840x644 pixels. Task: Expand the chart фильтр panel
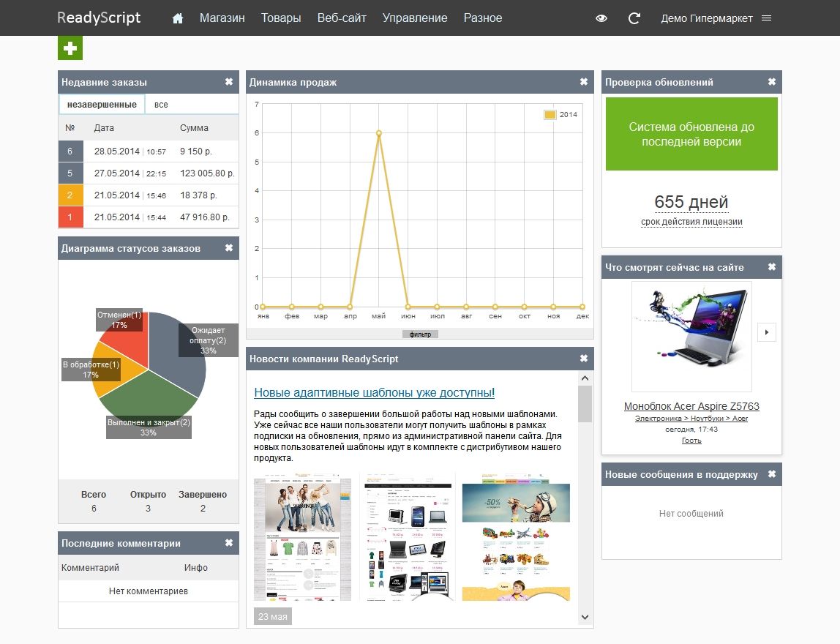coord(420,334)
